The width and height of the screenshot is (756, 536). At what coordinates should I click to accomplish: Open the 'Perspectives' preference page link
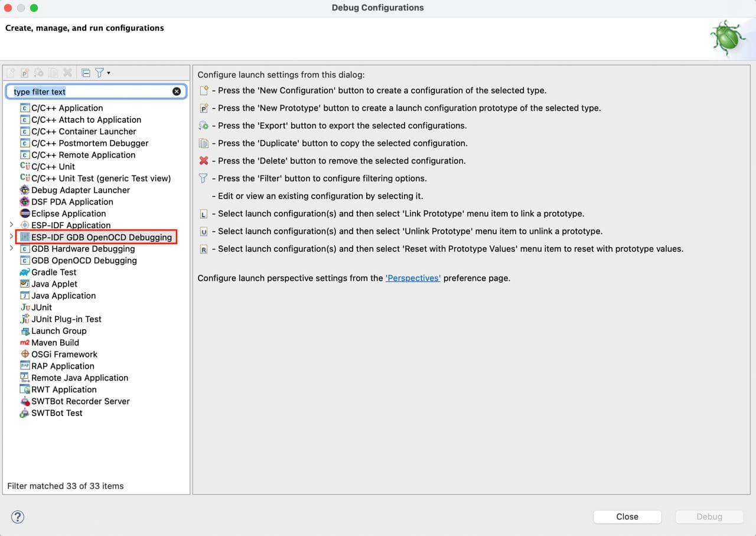[x=413, y=278]
